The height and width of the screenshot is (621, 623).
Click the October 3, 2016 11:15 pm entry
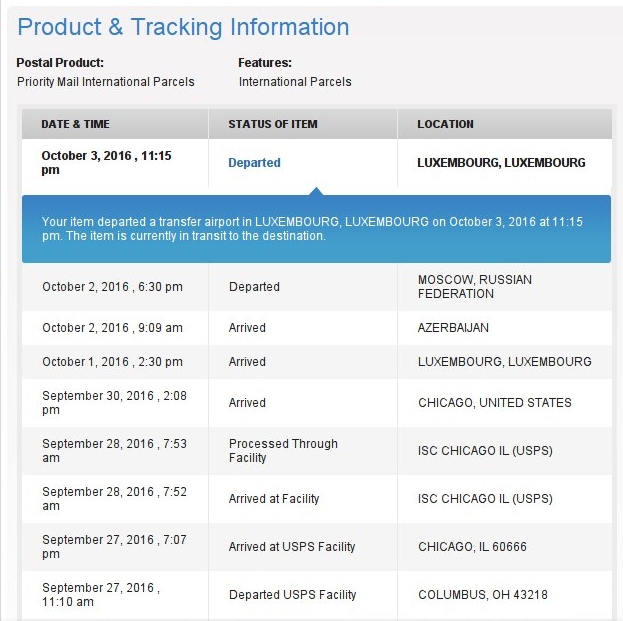(106, 163)
